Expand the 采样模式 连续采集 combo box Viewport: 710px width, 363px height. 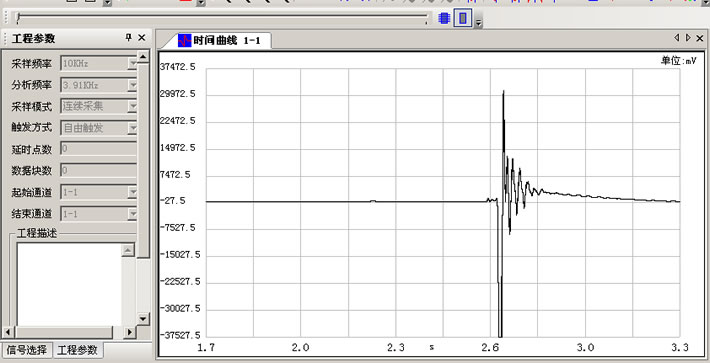point(132,106)
